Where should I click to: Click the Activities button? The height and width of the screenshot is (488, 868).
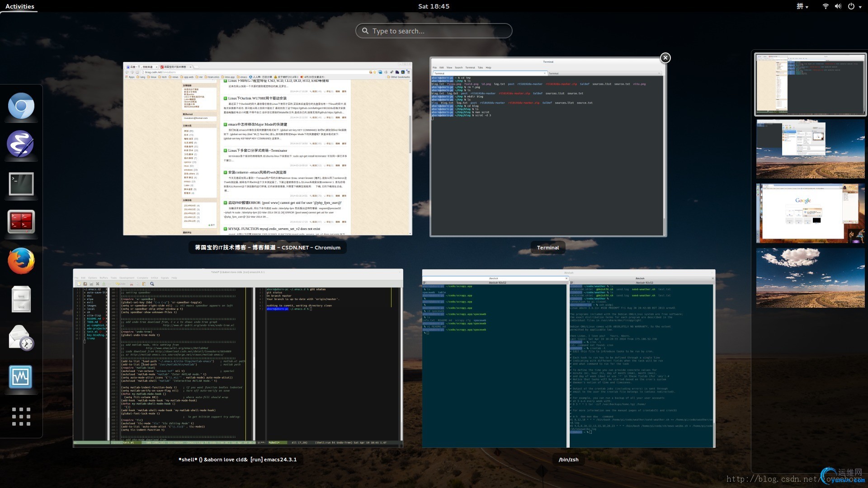pyautogui.click(x=20, y=6)
